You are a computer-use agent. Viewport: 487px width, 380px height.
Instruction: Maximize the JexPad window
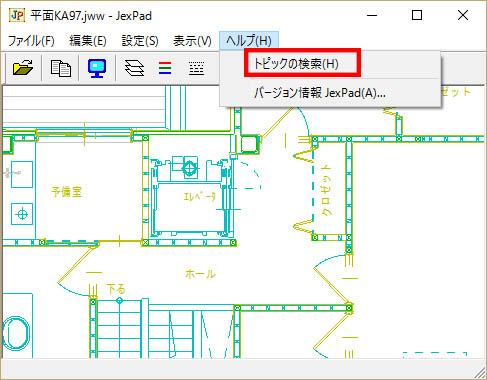417,15
